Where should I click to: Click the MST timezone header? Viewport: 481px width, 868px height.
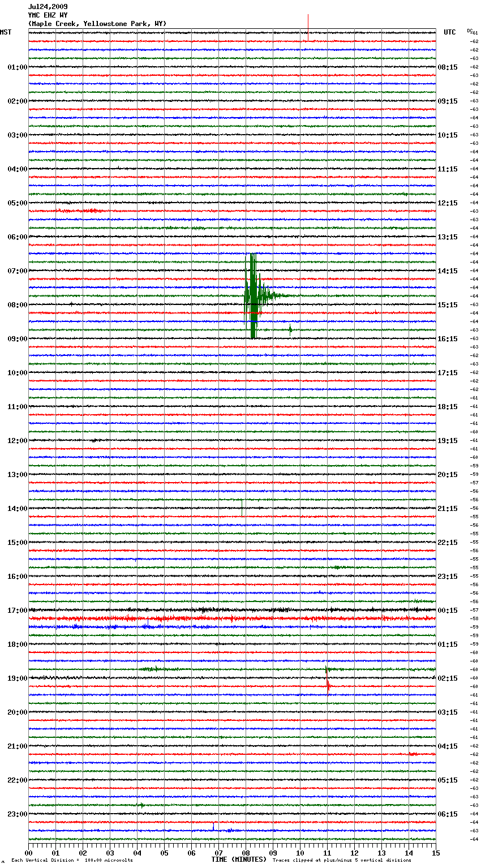pos(6,32)
